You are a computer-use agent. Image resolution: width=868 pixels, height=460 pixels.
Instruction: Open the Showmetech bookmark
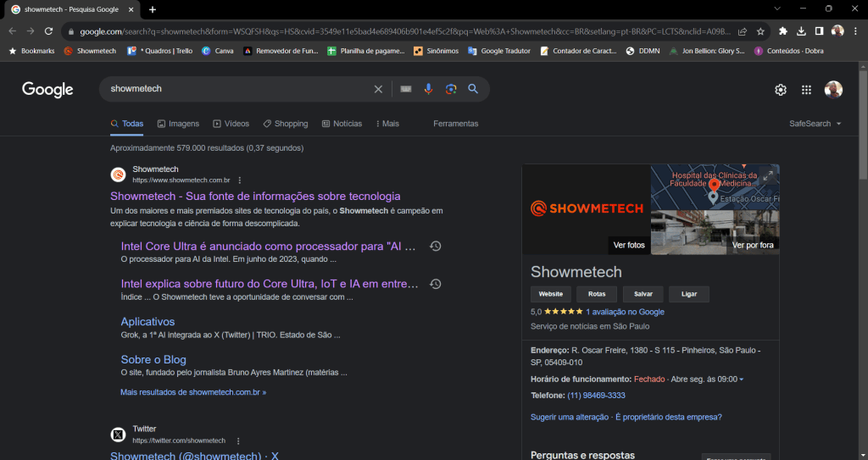tap(90, 51)
